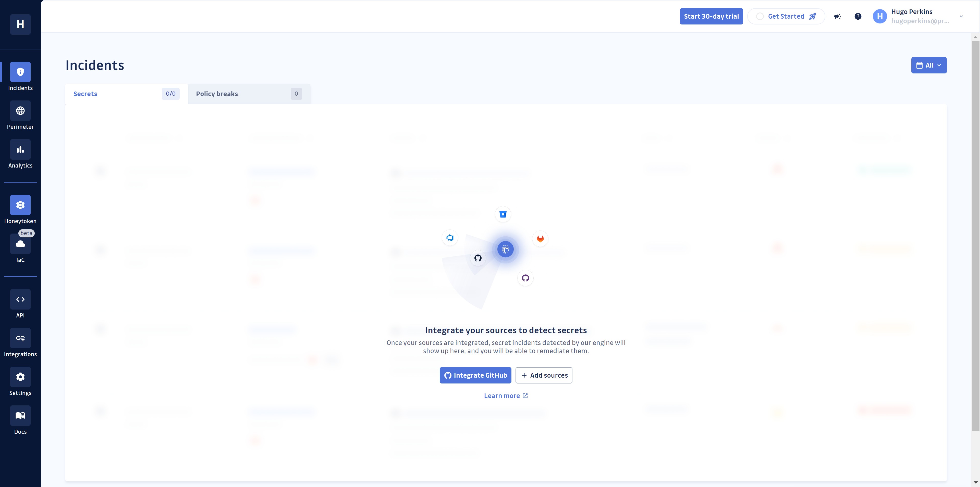Click the help question mark icon
The width and height of the screenshot is (980, 487).
858,16
